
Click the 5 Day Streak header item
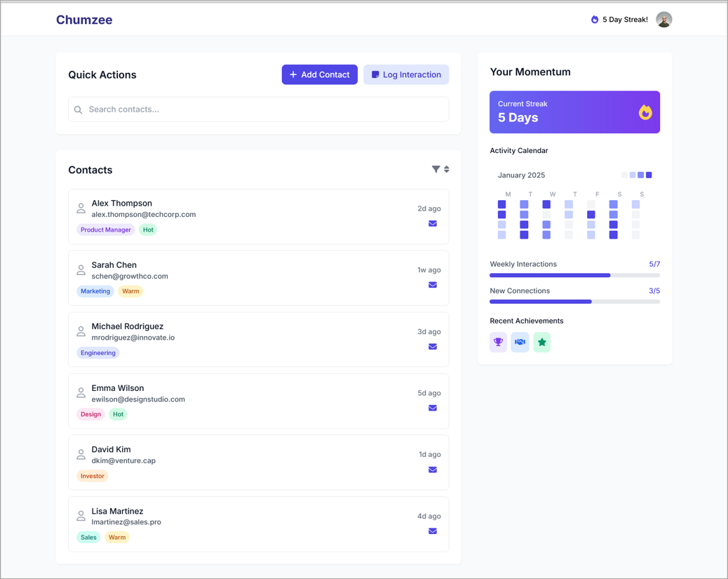click(619, 19)
